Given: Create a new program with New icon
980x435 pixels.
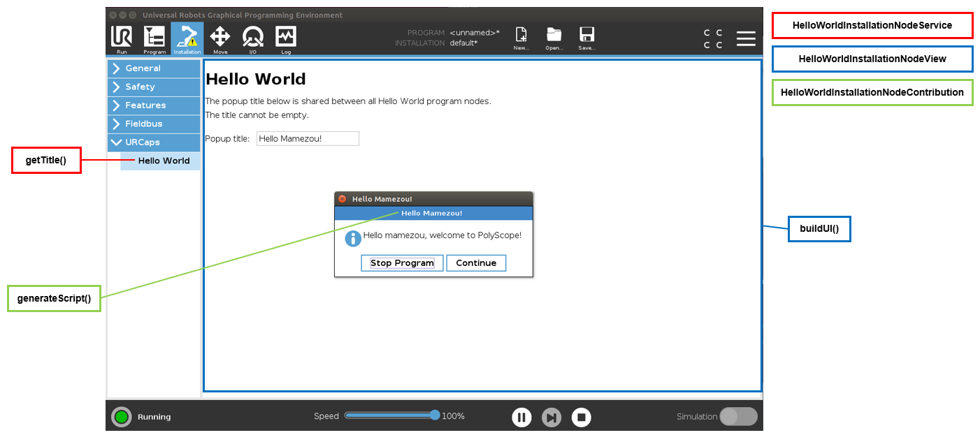Looking at the screenshot, I should pos(521,38).
